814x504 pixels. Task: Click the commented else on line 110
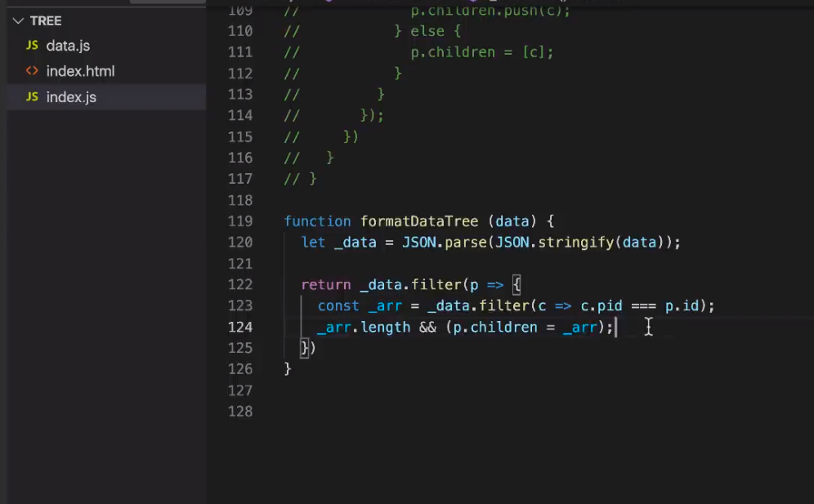point(427,31)
